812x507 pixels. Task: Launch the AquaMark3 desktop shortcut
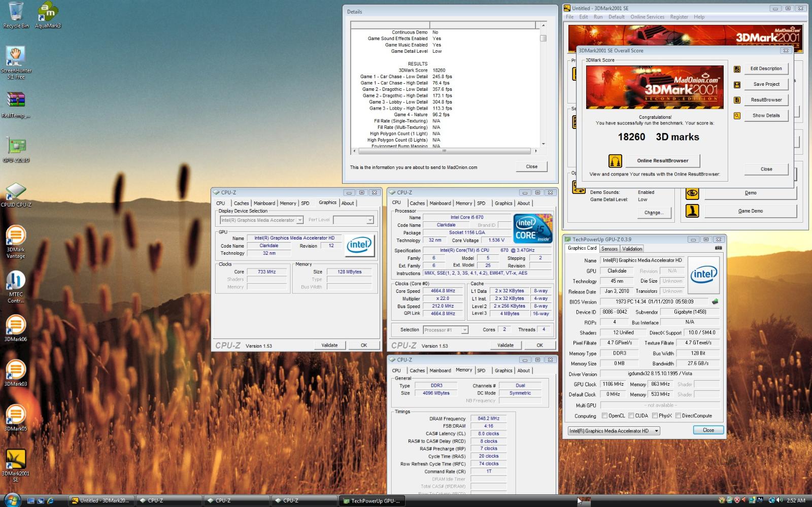click(x=48, y=15)
